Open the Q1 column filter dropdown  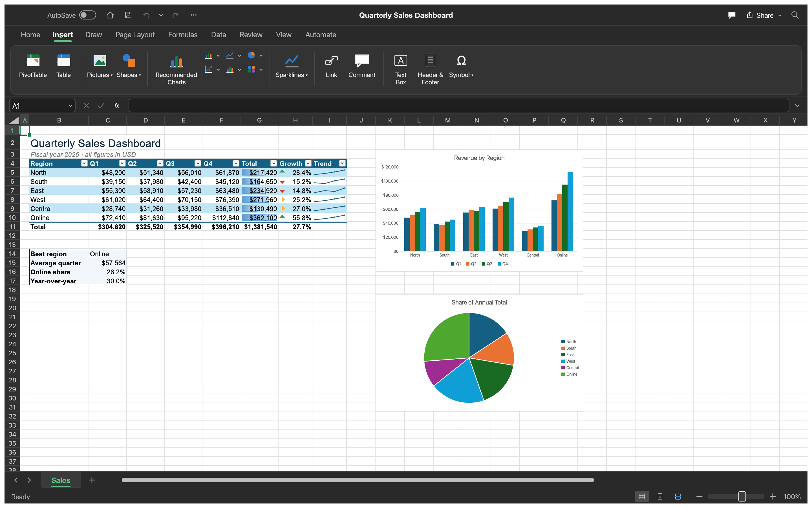pos(122,163)
